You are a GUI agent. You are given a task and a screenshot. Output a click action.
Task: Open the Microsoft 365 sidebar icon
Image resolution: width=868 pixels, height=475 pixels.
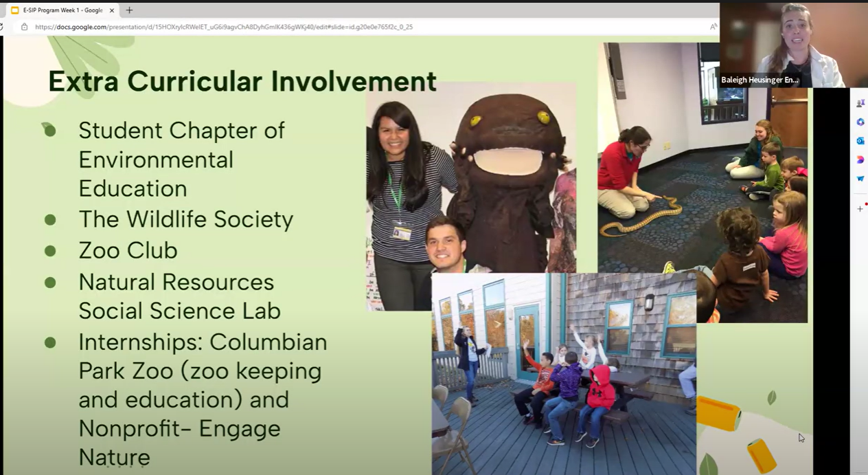pyautogui.click(x=860, y=122)
